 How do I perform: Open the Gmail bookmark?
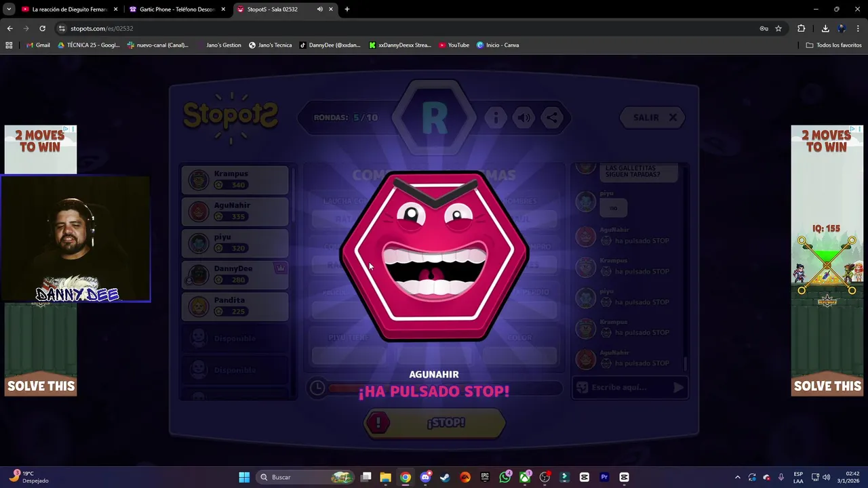[x=37, y=45]
